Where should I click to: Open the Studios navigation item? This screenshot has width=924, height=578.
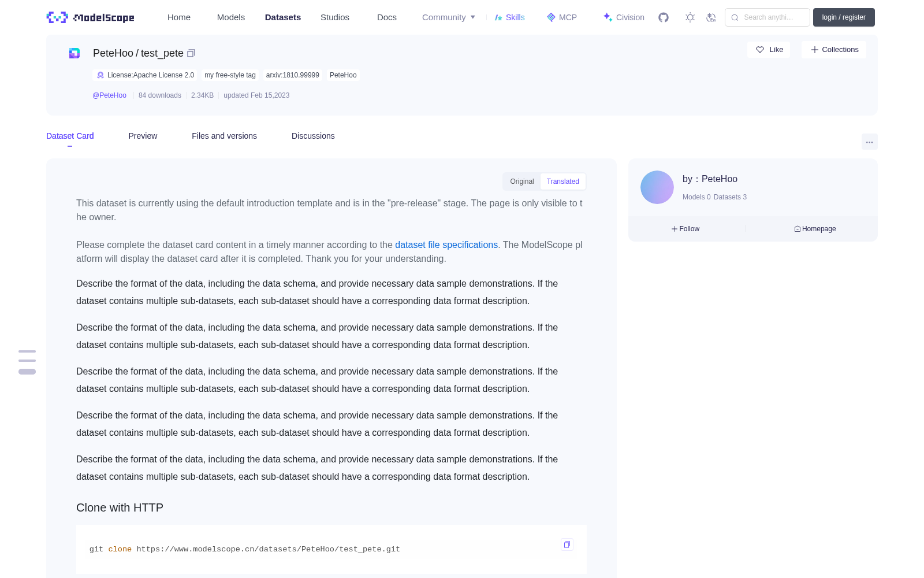335,17
